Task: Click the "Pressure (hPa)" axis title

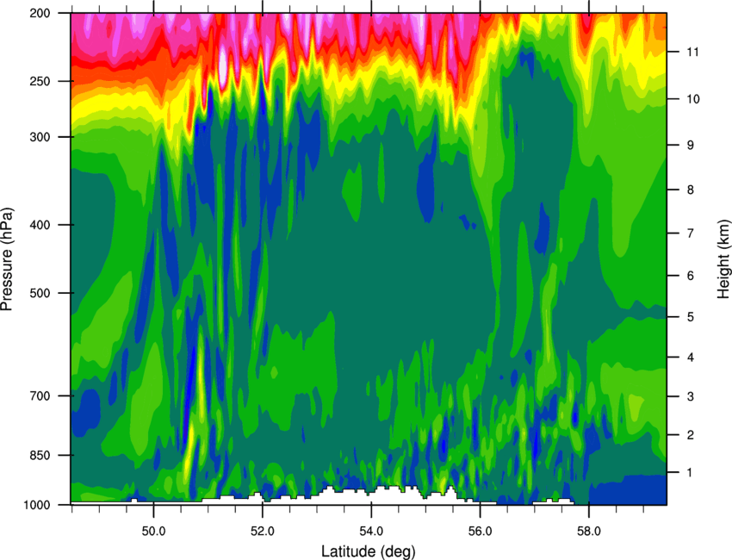Action: [x=7, y=259]
